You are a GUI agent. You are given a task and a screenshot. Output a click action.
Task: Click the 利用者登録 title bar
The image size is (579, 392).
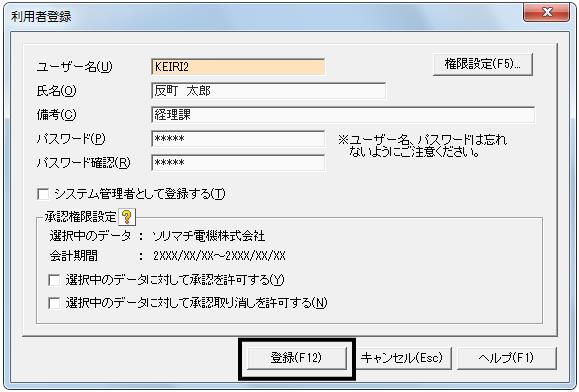(258, 16)
